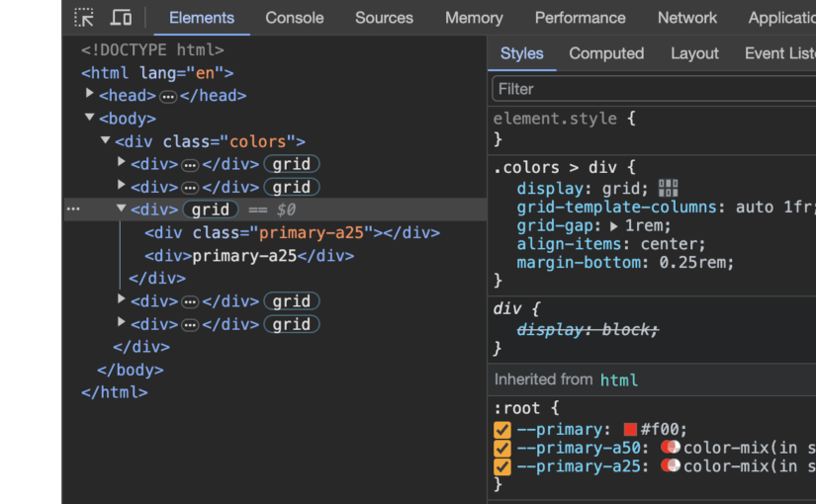Focus the styles Filter input field
This screenshot has height=504, width=816.
[x=653, y=89]
